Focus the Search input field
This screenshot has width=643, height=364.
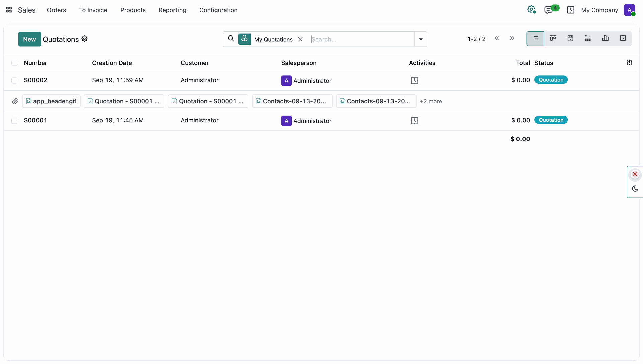[362, 39]
